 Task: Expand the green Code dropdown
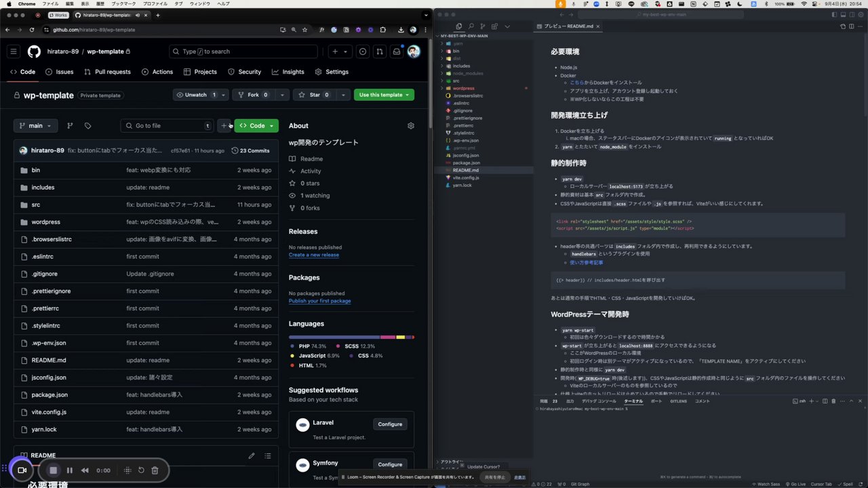pyautogui.click(x=256, y=125)
